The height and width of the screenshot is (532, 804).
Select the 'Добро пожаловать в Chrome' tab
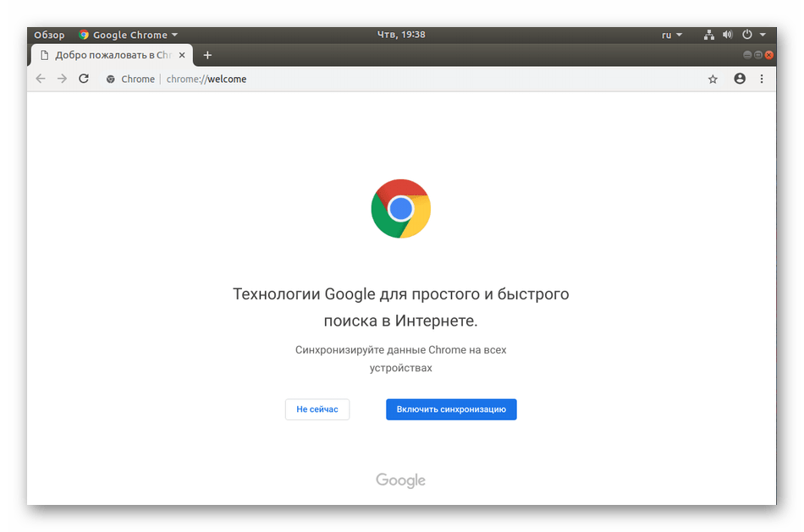point(110,55)
